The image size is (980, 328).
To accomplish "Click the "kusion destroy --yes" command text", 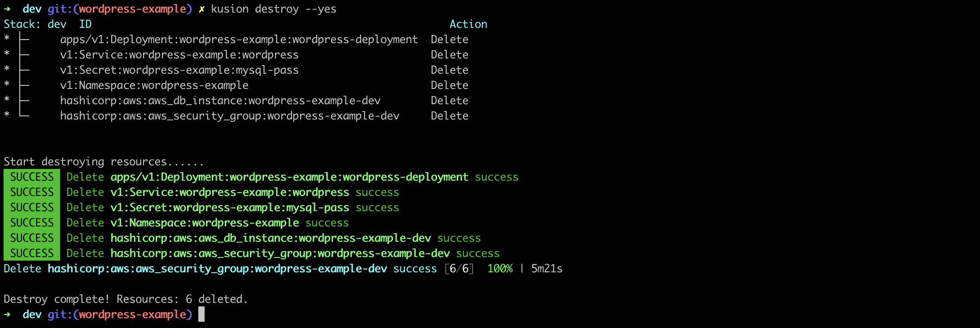I will coord(273,9).
